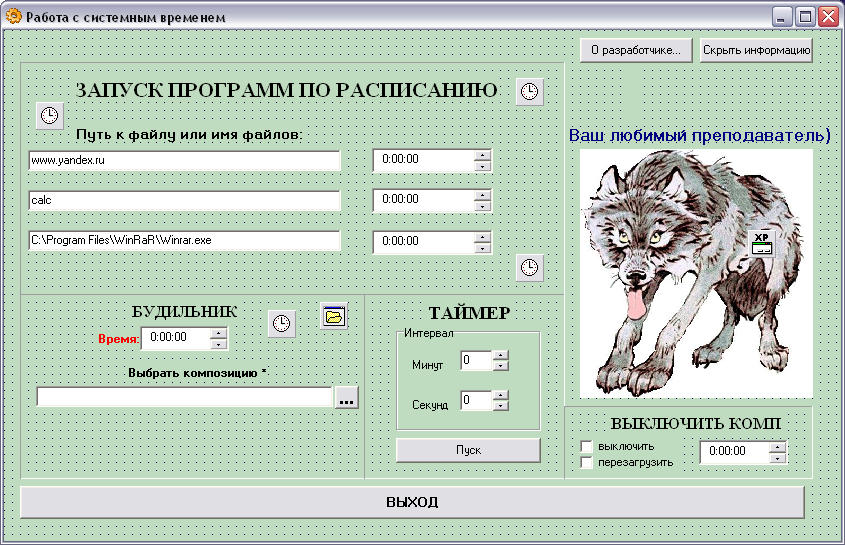The height and width of the screenshot is (545, 845).
Task: Click the clock timer icon beside the schedule heading on the right
Action: [529, 92]
